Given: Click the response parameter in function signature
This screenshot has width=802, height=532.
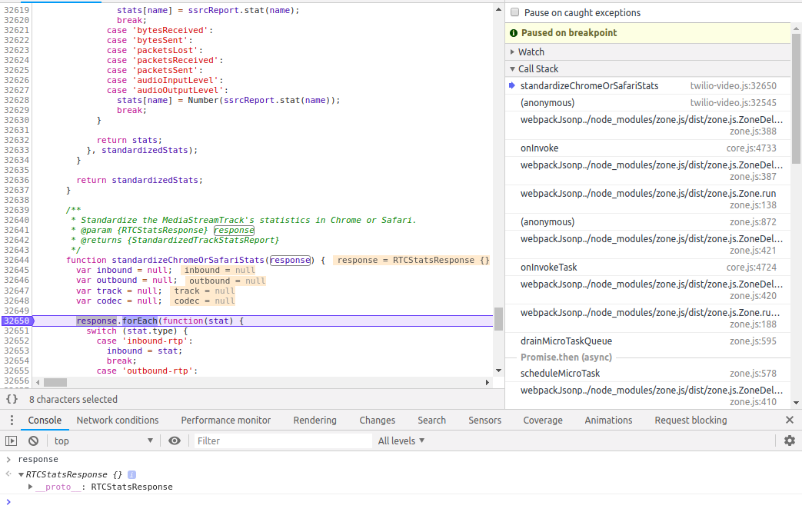Looking at the screenshot, I should [x=290, y=260].
